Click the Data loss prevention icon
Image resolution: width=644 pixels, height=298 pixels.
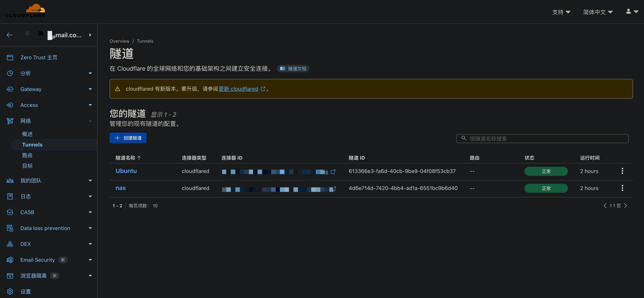click(10, 228)
